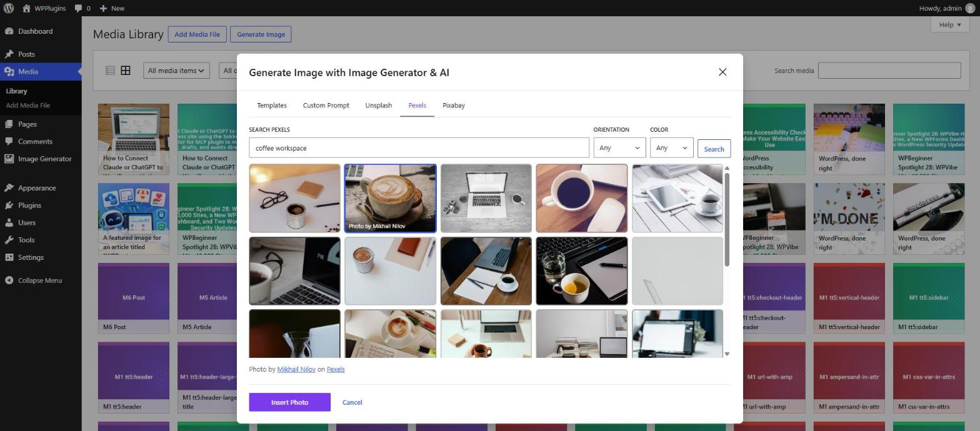Open the M1 css-var-in-attrs media item
The height and width of the screenshot is (431, 980).
(928, 377)
